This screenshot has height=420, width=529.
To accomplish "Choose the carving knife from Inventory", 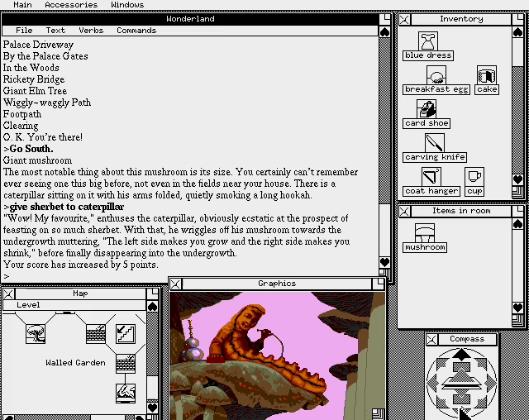I will (x=435, y=148).
